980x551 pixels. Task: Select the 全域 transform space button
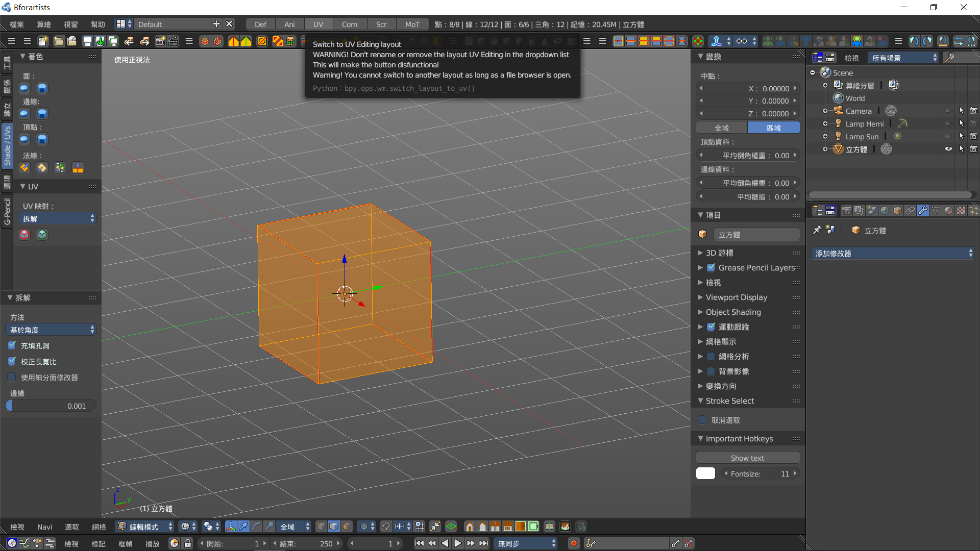pos(722,128)
